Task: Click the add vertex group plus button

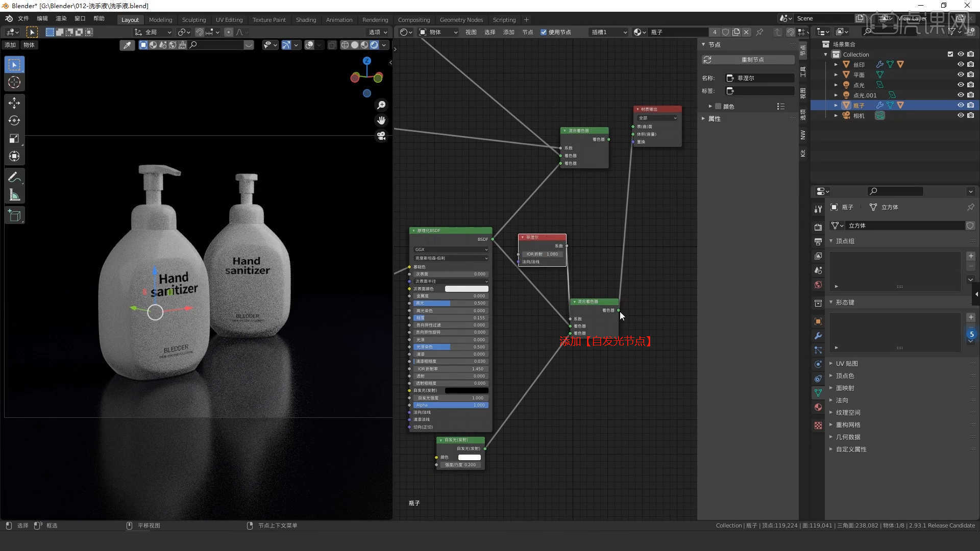Action: pos(971,256)
